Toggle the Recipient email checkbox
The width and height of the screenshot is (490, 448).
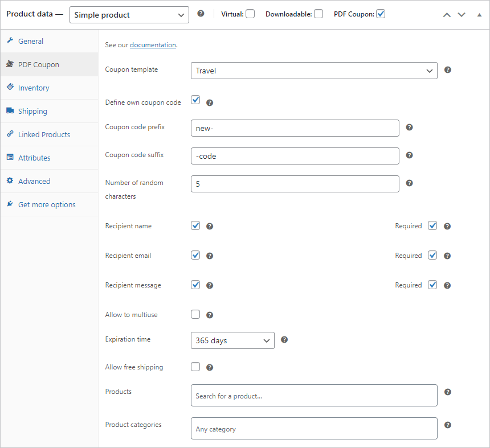coord(195,256)
